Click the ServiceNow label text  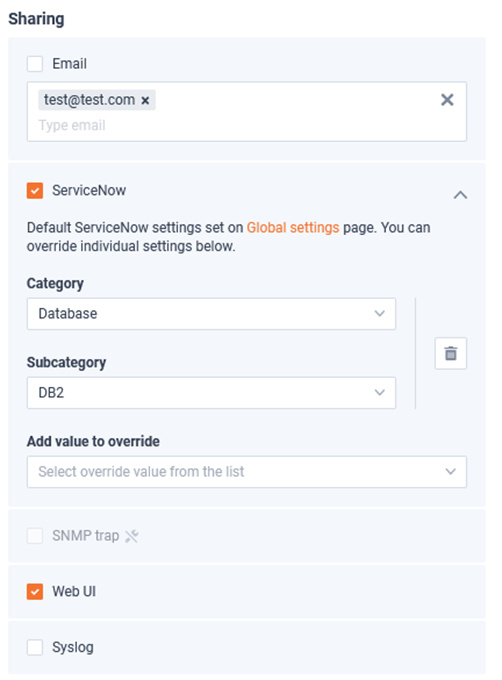tap(89, 190)
